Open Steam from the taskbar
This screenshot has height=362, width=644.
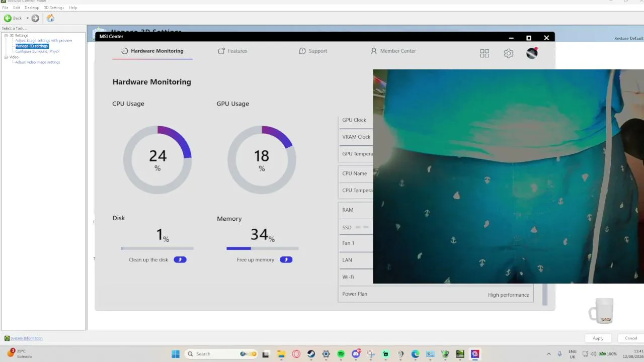(311, 354)
